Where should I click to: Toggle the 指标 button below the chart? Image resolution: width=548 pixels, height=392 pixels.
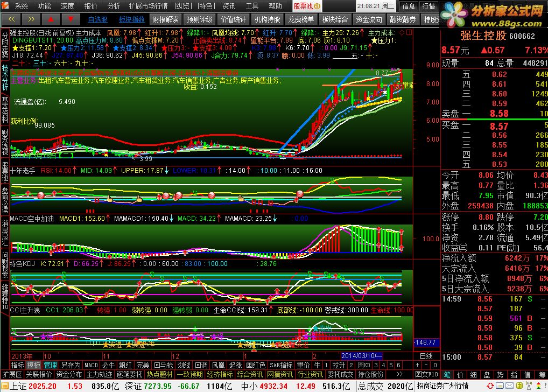(17, 365)
